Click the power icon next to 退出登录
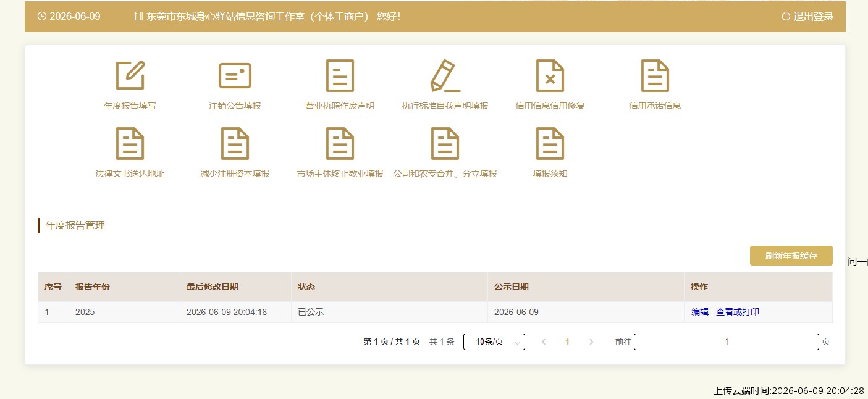 [786, 17]
